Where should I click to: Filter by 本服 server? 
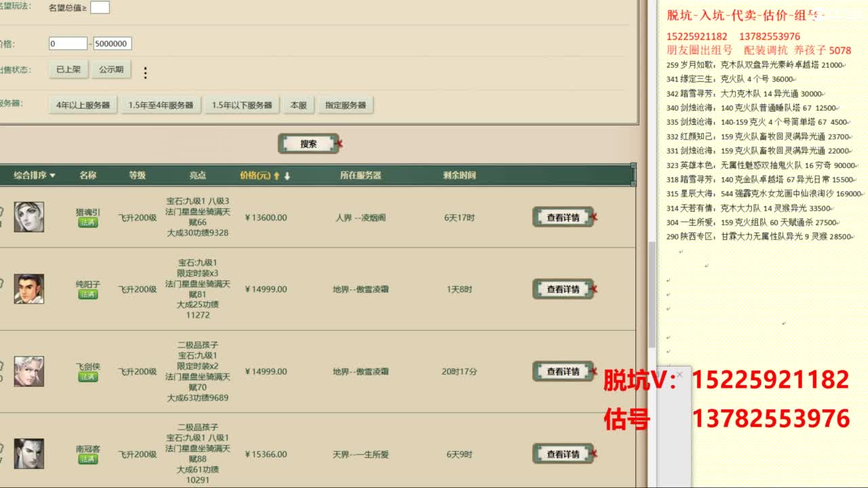[298, 105]
